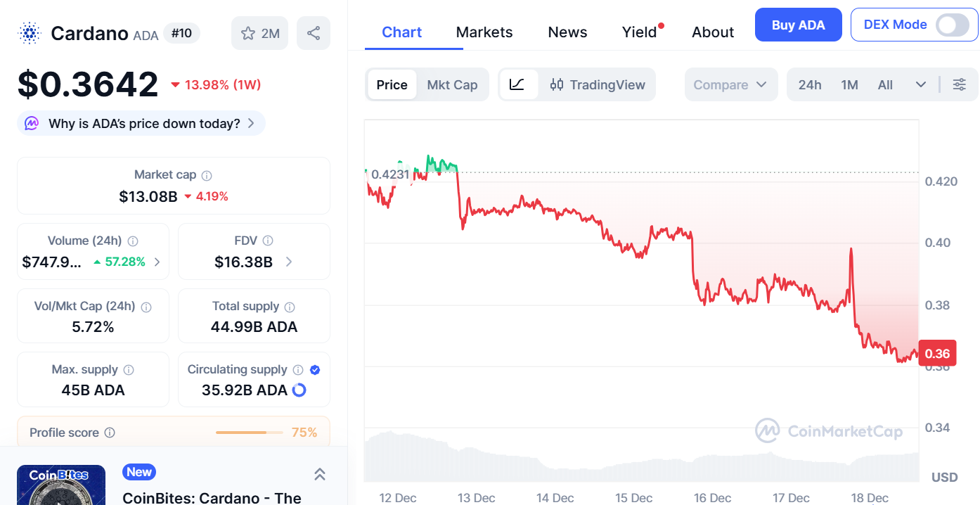Screen dimensions: 980x505
Task: Open chart customization sliders icon
Action: click(960, 84)
